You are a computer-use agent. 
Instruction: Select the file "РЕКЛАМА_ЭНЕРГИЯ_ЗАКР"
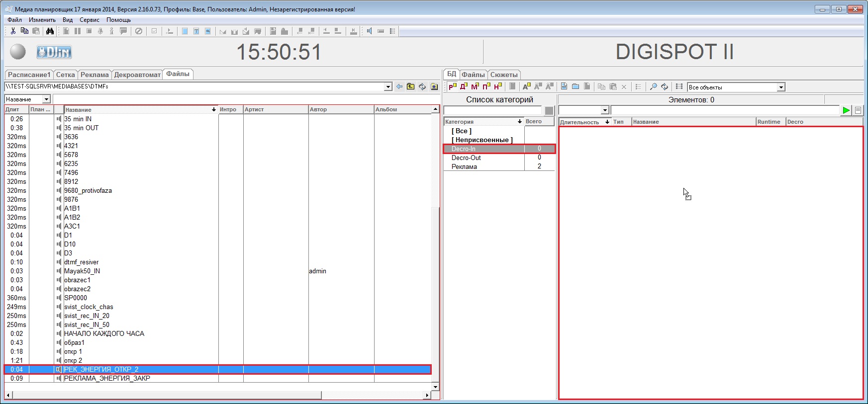point(107,378)
